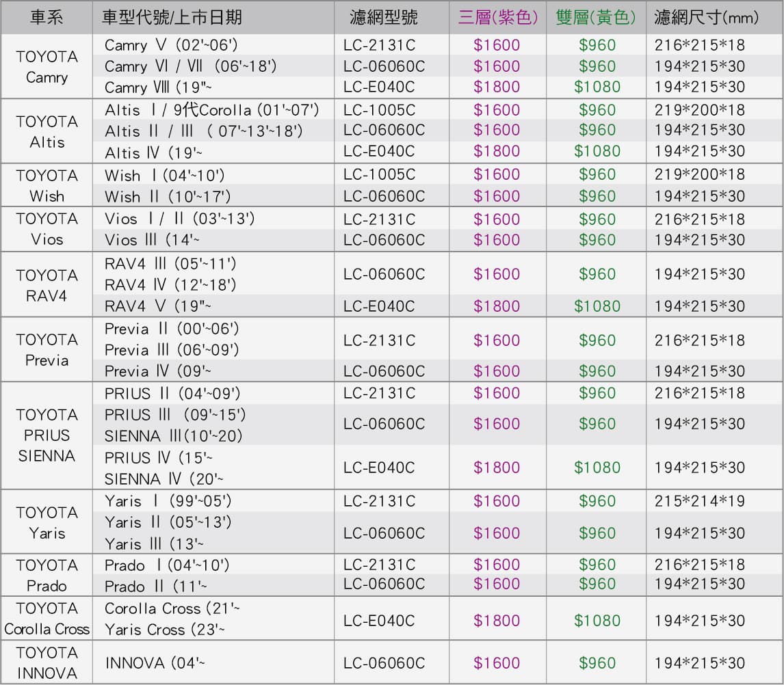Click the RAV4 IV (12'~18') entry
784x685 pixels.
click(x=170, y=284)
